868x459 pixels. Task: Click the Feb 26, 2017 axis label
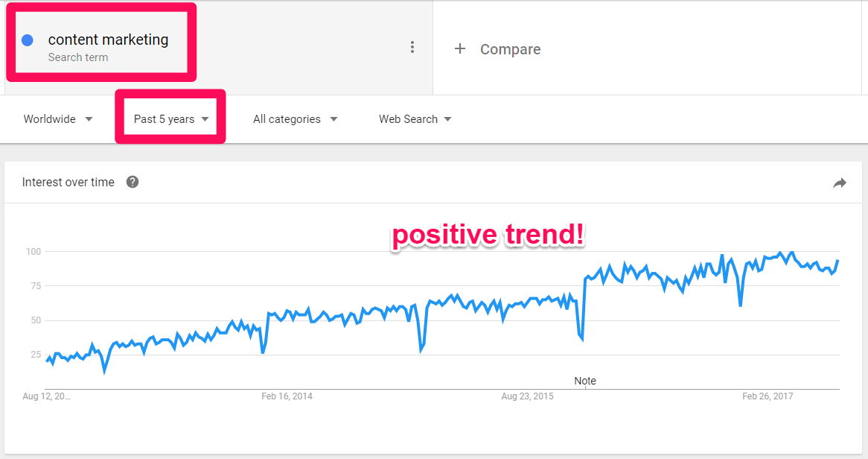pos(768,396)
